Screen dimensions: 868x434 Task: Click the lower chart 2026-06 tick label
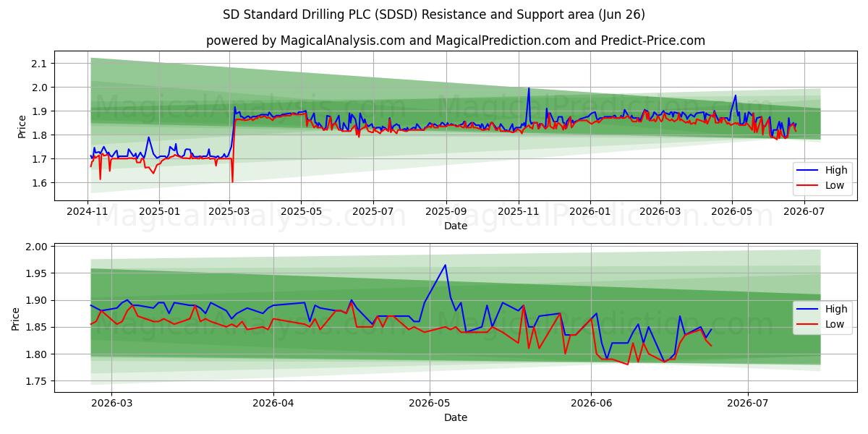[x=591, y=402]
